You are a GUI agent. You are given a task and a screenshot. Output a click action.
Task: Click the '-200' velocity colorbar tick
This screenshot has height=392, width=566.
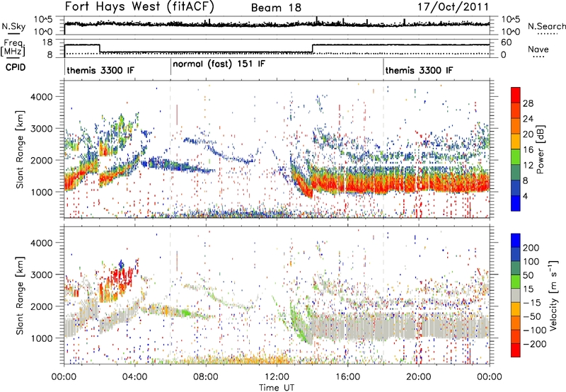point(534,344)
